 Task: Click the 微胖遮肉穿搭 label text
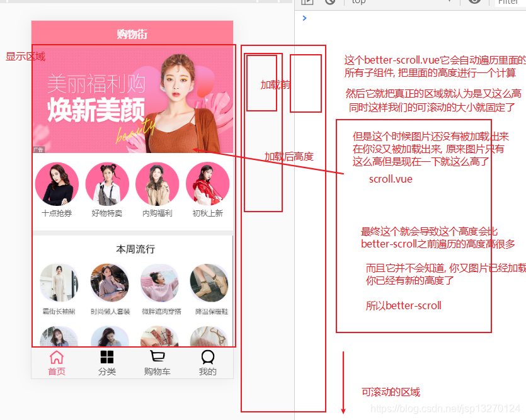(x=161, y=312)
